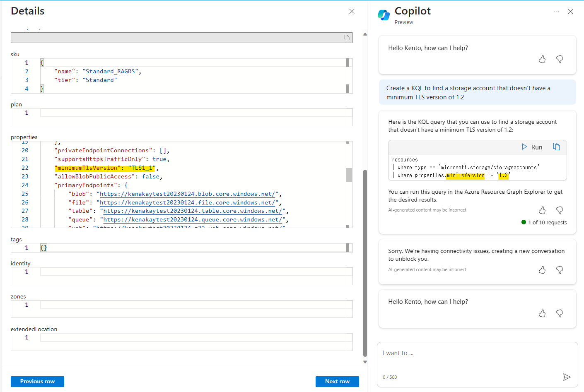Like the KQL query response
584x392 pixels.
(542, 210)
